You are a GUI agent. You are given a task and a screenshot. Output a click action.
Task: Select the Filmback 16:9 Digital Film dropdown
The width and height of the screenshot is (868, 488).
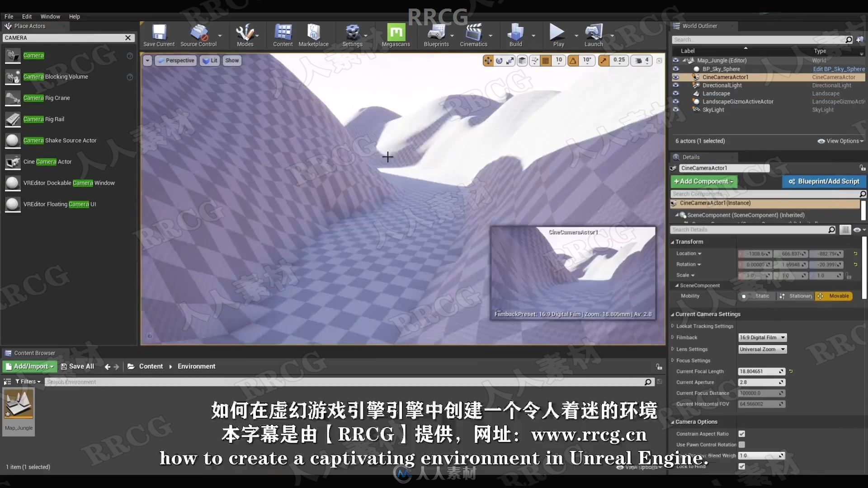tap(762, 337)
